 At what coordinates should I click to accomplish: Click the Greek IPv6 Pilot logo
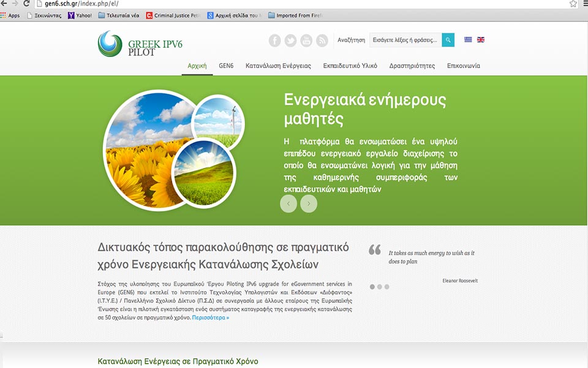coord(140,44)
